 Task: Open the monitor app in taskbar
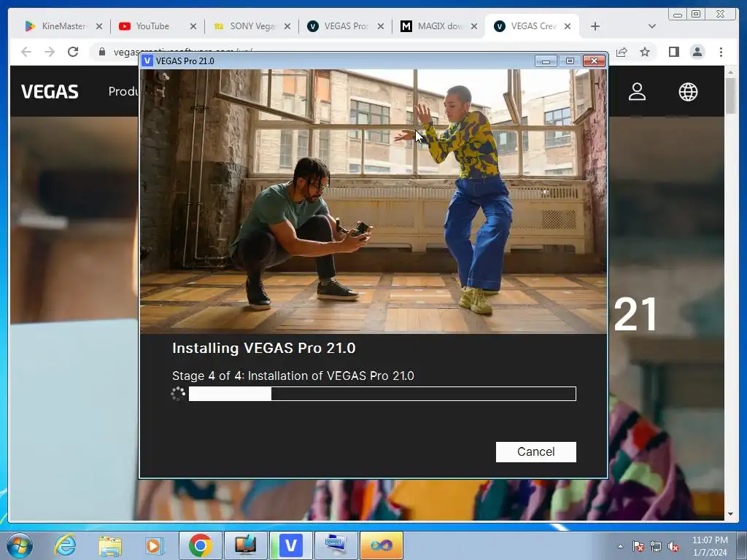(245, 545)
